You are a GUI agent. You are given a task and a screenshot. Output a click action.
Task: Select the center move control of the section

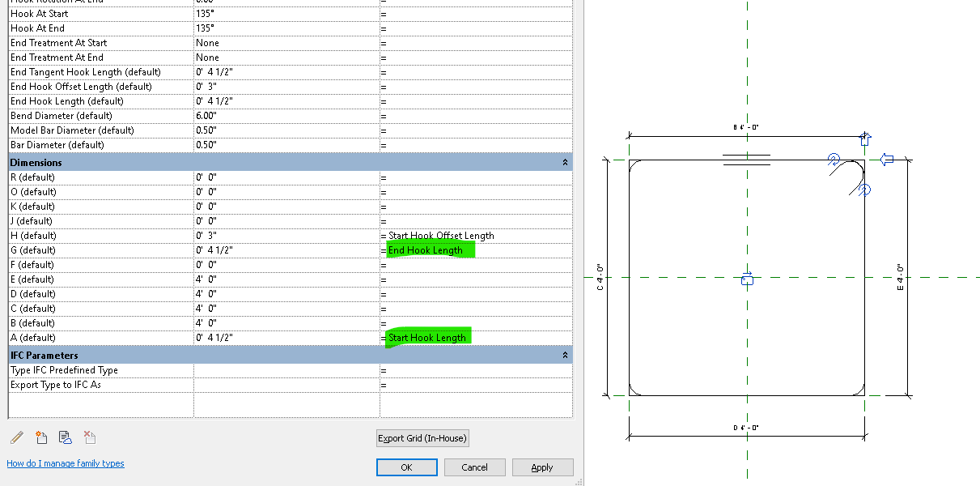(x=747, y=280)
